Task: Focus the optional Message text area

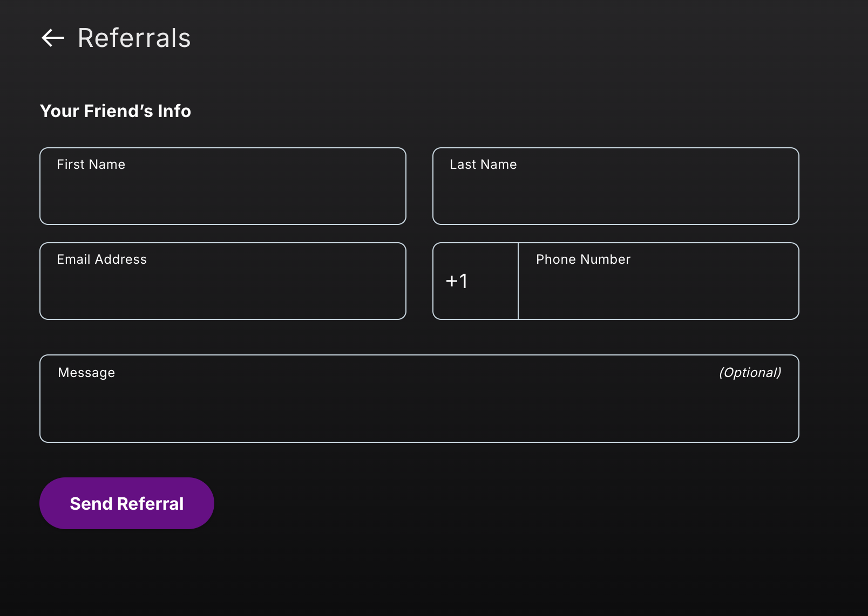Action: tap(419, 399)
